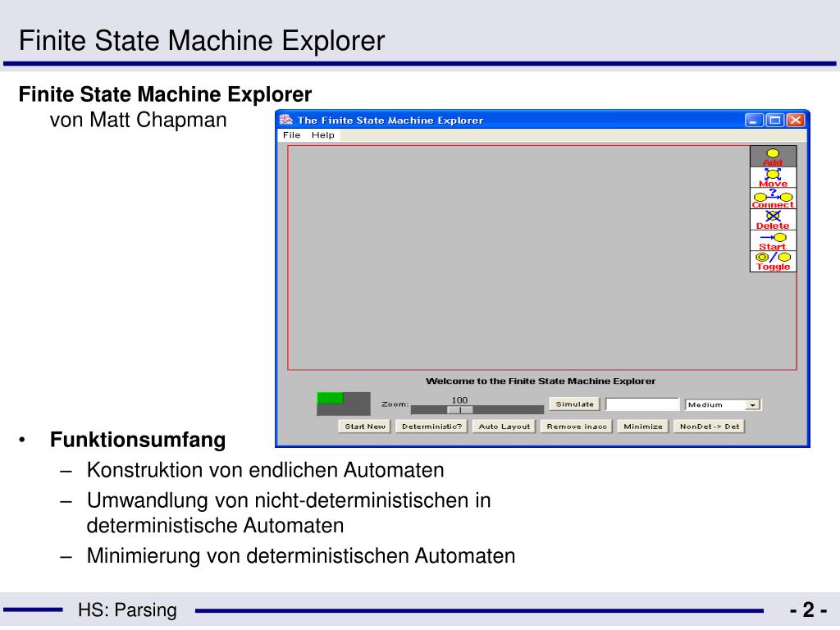Select the Move state tool
The width and height of the screenshot is (840, 630).
[773, 178]
